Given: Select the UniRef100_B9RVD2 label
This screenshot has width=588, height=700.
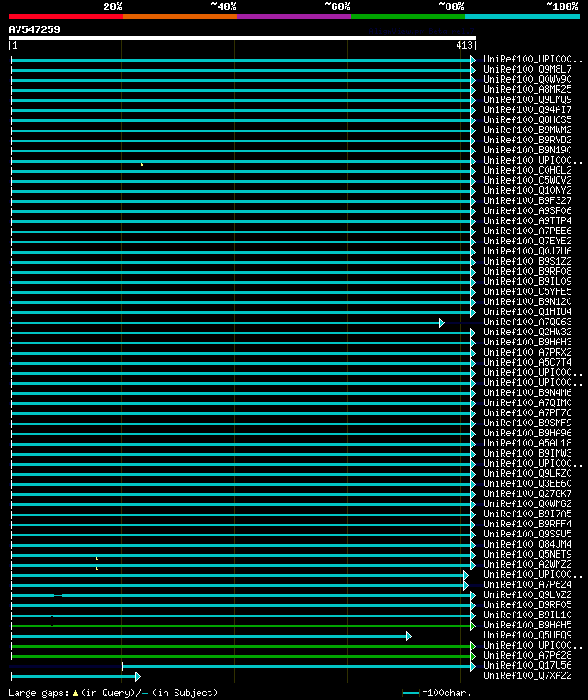Looking at the screenshot, I should pos(527,141).
